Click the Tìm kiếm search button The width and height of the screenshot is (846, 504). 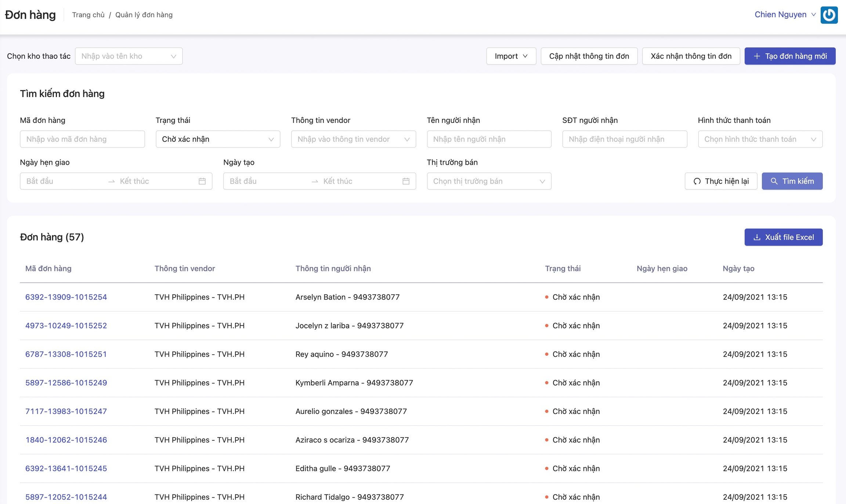click(792, 181)
